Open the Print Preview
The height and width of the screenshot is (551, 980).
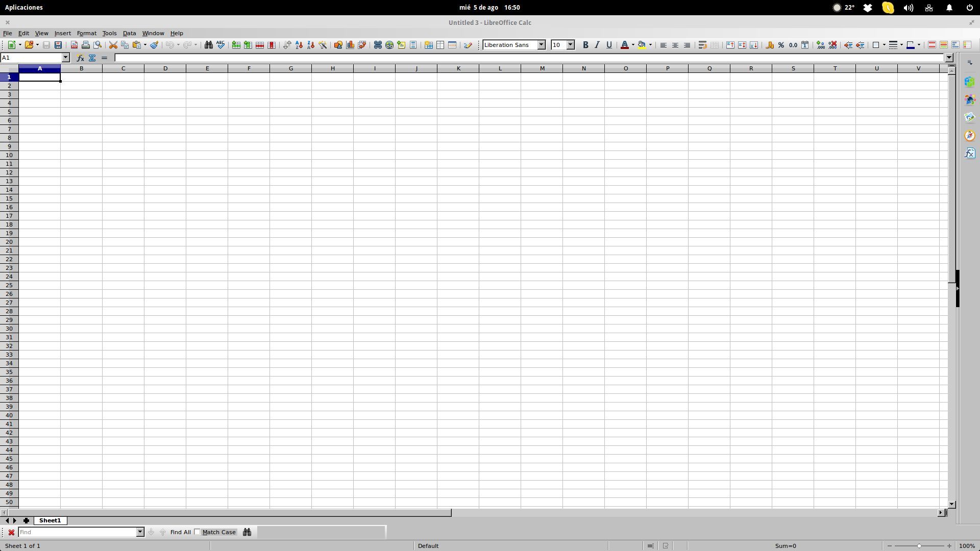97,45
